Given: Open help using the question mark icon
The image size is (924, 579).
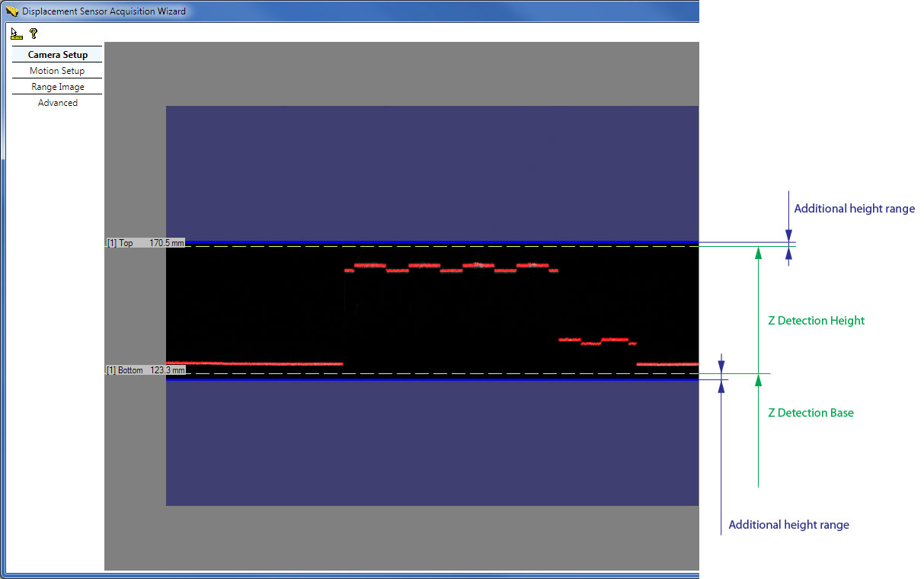Looking at the screenshot, I should click(32, 33).
